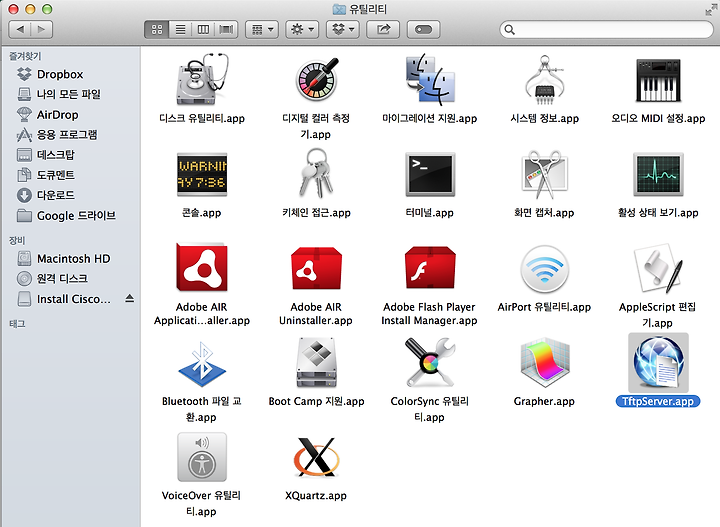720x527 pixels.
Task: Click the 터미널.app file name label
Action: (x=429, y=213)
